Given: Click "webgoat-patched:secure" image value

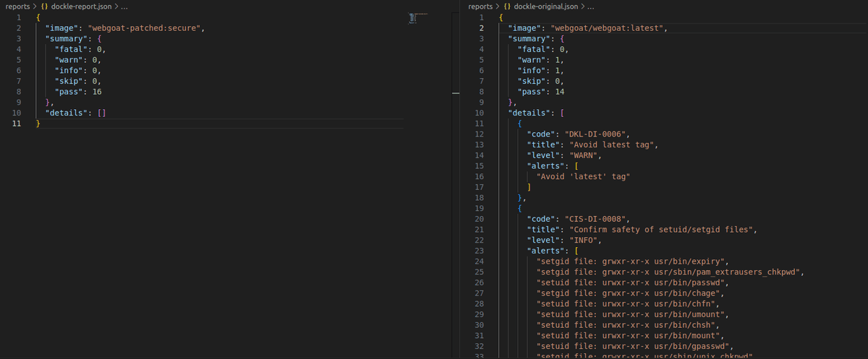Looking at the screenshot, I should pyautogui.click(x=145, y=28).
